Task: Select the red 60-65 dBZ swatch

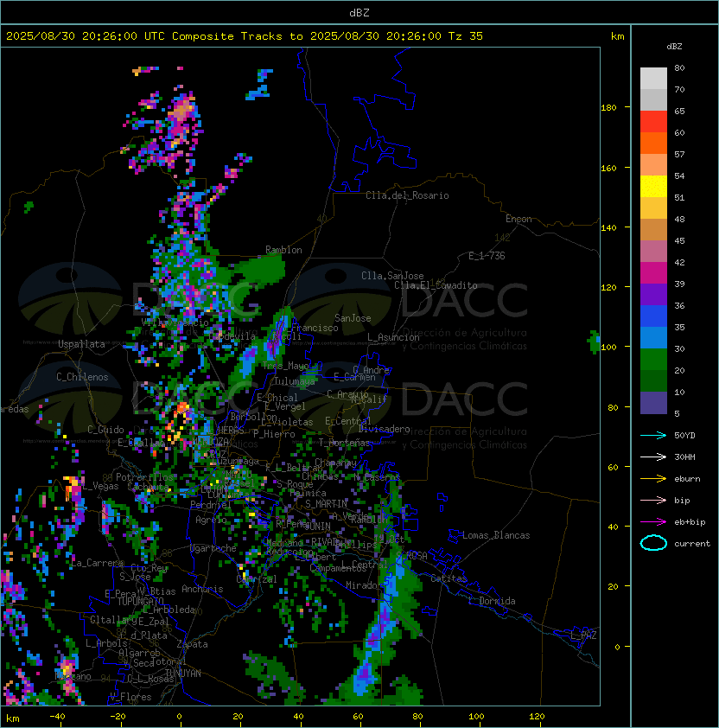Action: 653,122
